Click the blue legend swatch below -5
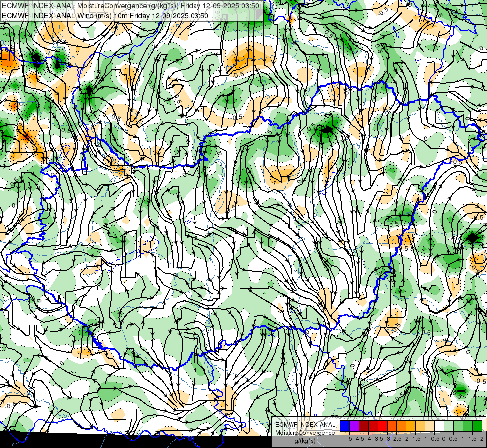Image resolution: width=487 pixels, height=448 pixels. [x=345, y=426]
